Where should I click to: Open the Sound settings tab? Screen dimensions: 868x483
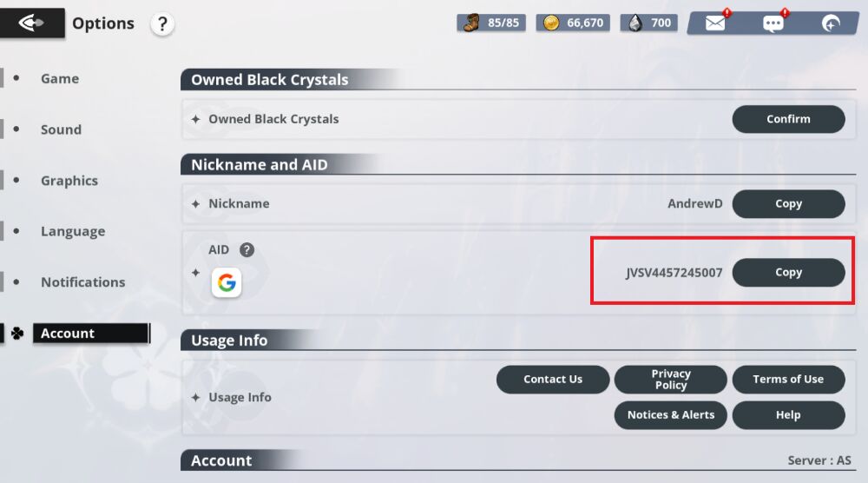pyautogui.click(x=61, y=129)
